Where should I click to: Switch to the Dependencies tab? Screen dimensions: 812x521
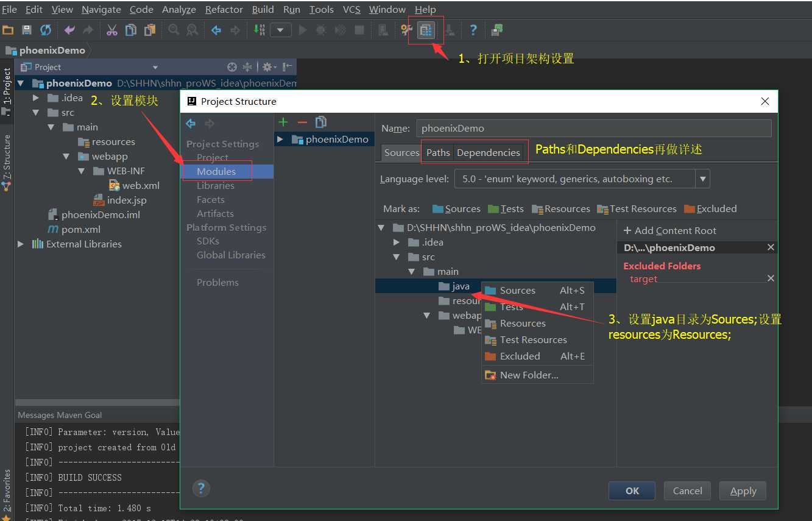489,153
